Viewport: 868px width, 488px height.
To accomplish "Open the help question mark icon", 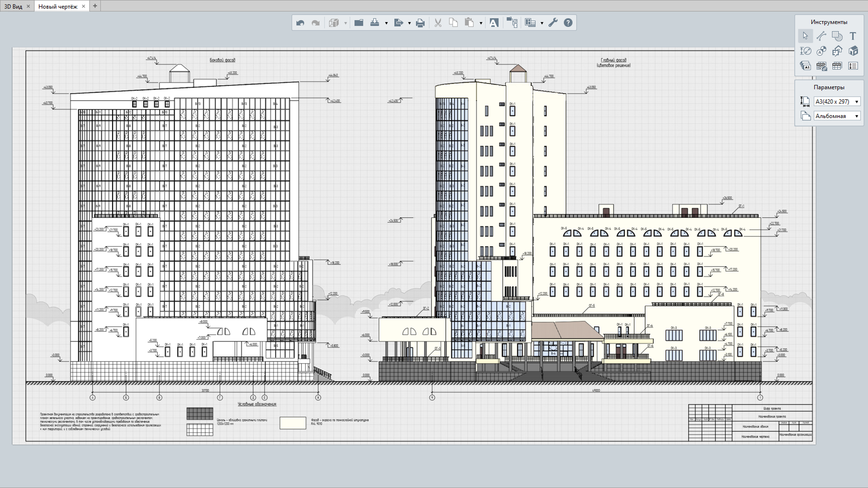I will coord(568,23).
